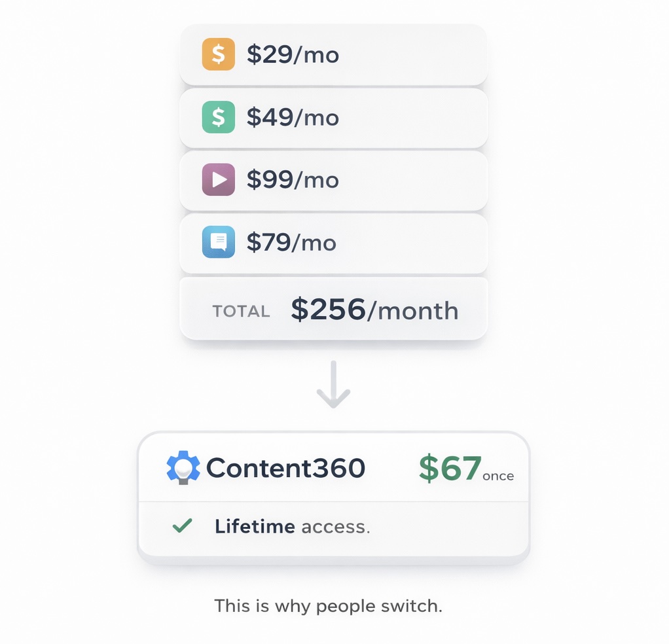The image size is (669, 644).
Task: Click the green Lifetime access checkmark
Action: pyautogui.click(x=182, y=526)
